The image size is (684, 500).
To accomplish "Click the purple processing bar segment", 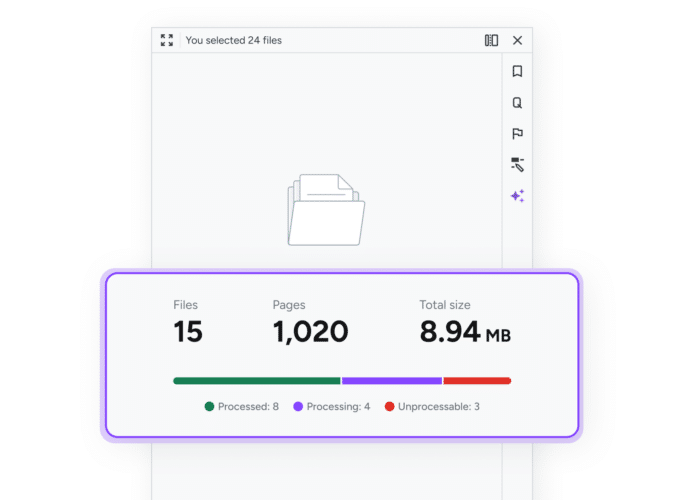I will (x=392, y=381).
